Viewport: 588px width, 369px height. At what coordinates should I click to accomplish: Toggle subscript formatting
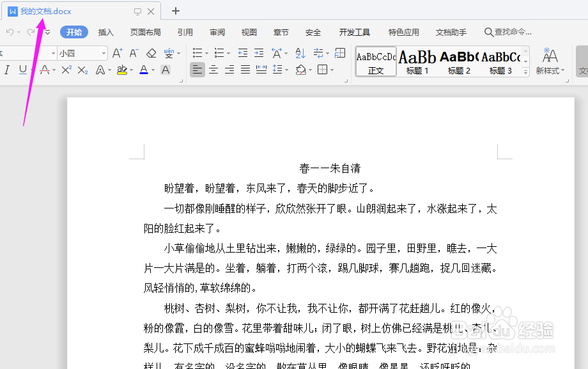[82, 70]
